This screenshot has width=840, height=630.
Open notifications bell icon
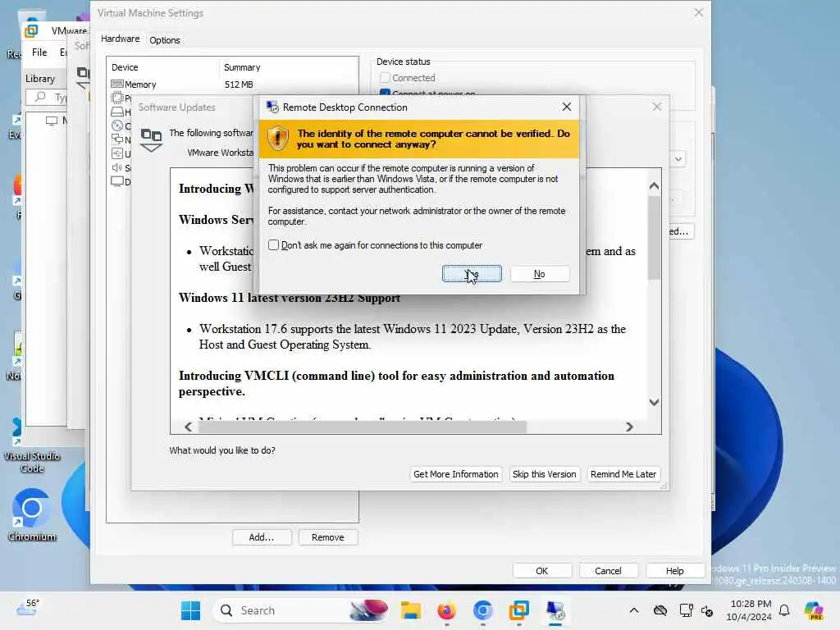(x=784, y=610)
